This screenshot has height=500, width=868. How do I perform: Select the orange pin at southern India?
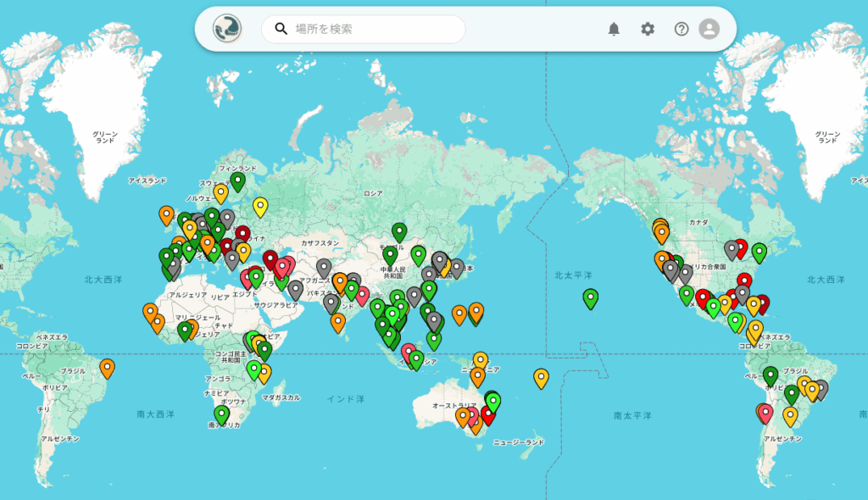(x=338, y=322)
